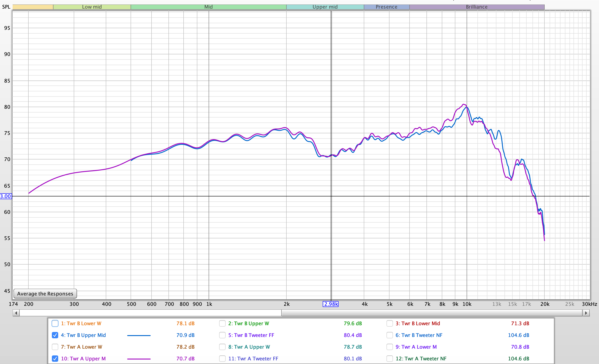This screenshot has height=364, width=599.
Task: Enable the Twr A Lower W checkbox
Action: click(55, 347)
